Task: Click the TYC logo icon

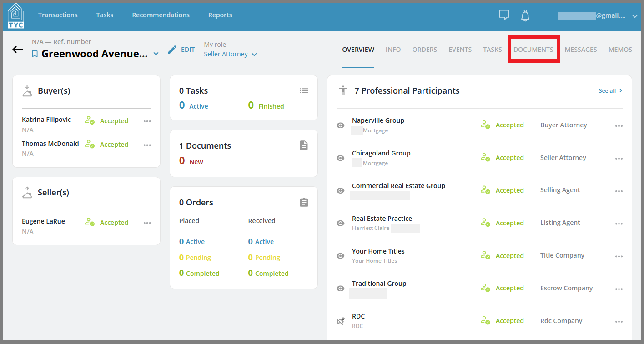Action: (x=16, y=15)
